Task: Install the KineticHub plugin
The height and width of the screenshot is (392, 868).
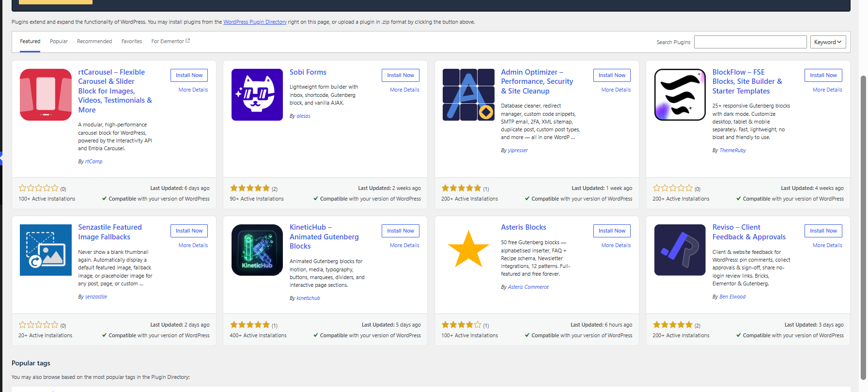Action: (x=401, y=231)
